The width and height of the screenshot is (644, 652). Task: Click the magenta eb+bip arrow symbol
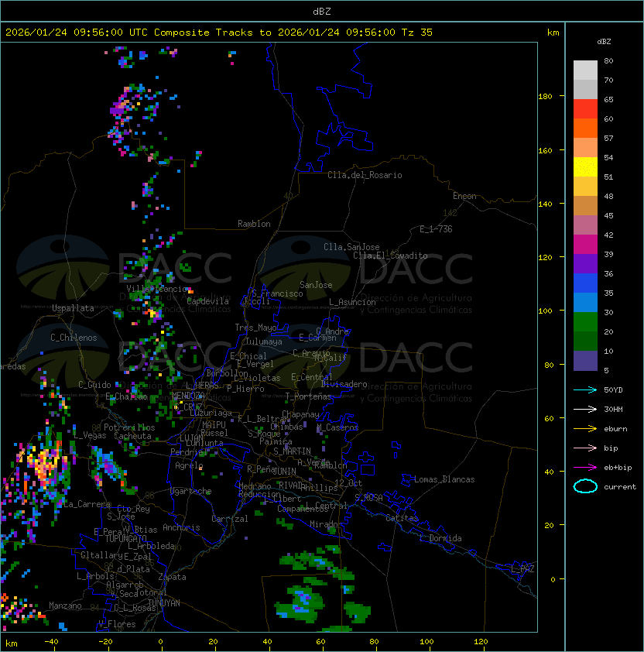coord(585,468)
